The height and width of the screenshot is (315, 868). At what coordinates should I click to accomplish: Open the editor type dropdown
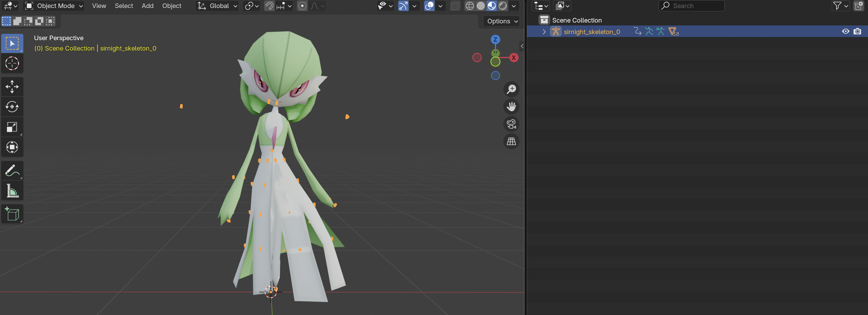(x=10, y=6)
